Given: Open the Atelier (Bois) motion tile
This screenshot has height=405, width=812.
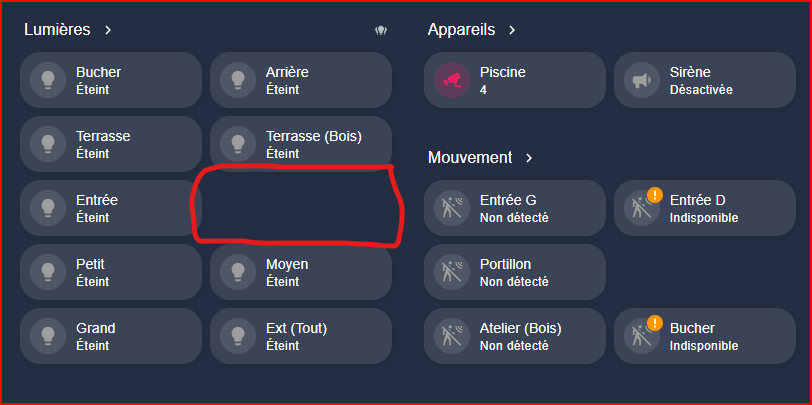Looking at the screenshot, I should 515,336.
